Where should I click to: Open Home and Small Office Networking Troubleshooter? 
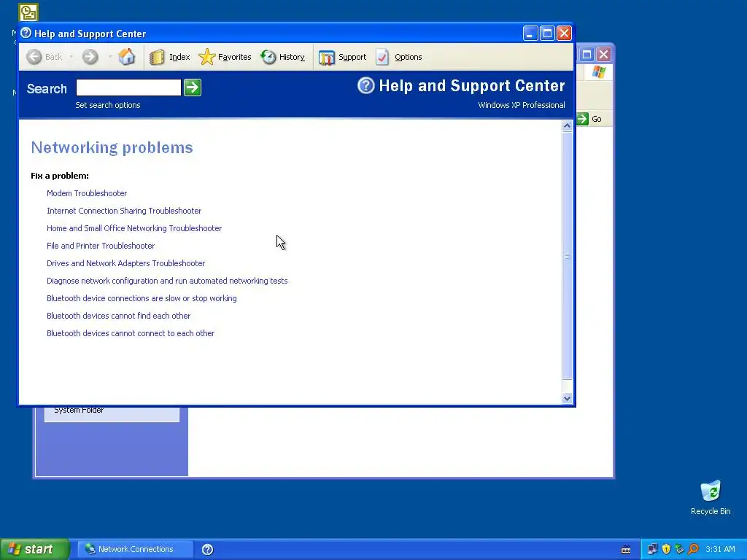[x=134, y=228]
